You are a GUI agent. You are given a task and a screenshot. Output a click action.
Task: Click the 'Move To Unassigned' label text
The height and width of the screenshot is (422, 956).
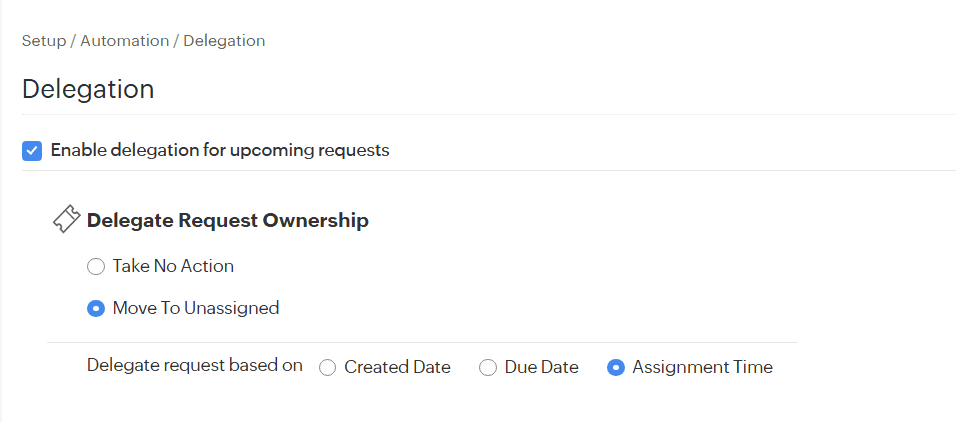[196, 309]
